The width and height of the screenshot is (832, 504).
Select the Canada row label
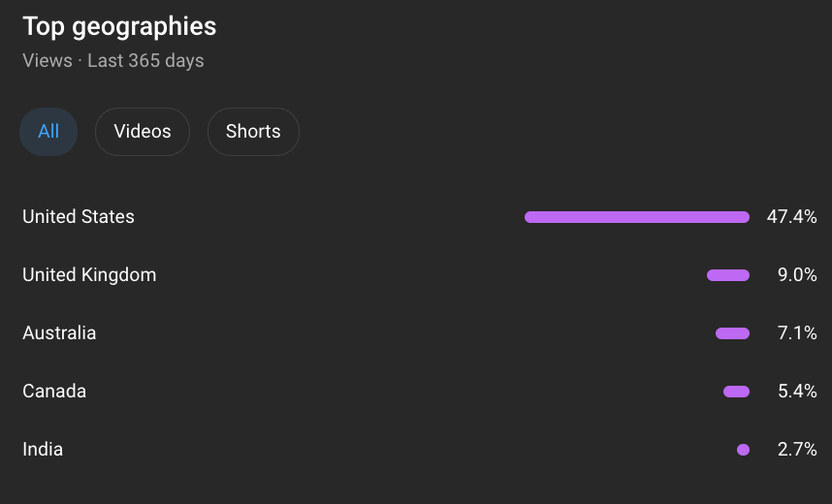point(54,391)
